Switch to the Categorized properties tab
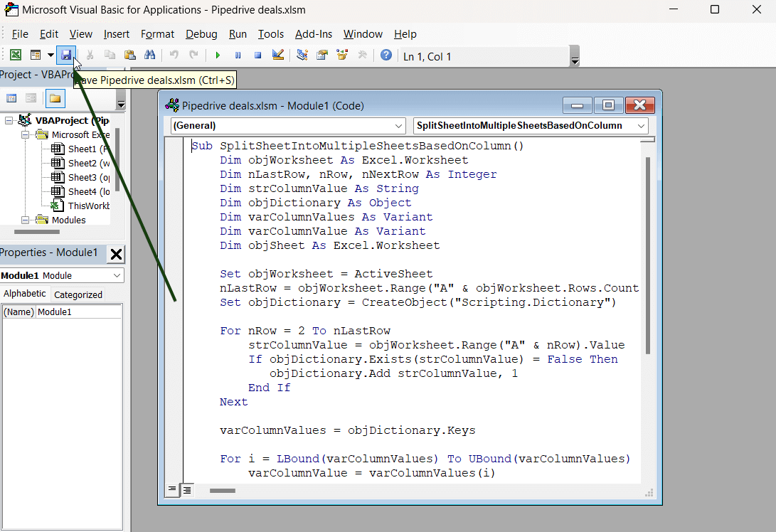776x532 pixels. pos(78,294)
